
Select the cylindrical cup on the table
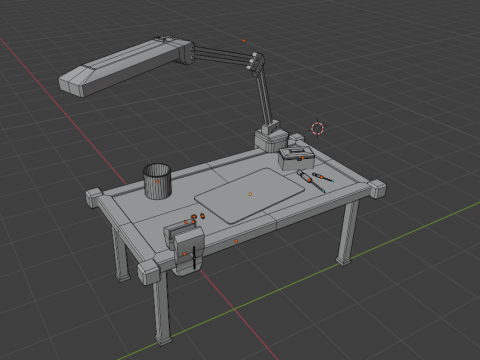157,181
